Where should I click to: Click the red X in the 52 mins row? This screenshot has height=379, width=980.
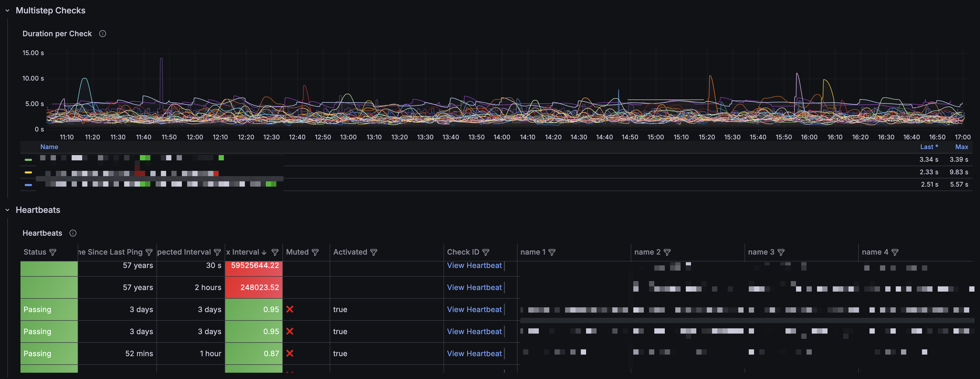tap(290, 354)
